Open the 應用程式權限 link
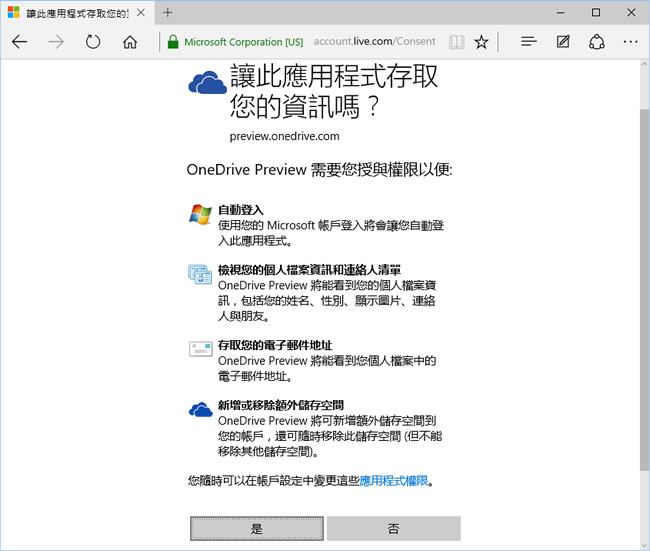This screenshot has height=551, width=650. pyautogui.click(x=393, y=481)
